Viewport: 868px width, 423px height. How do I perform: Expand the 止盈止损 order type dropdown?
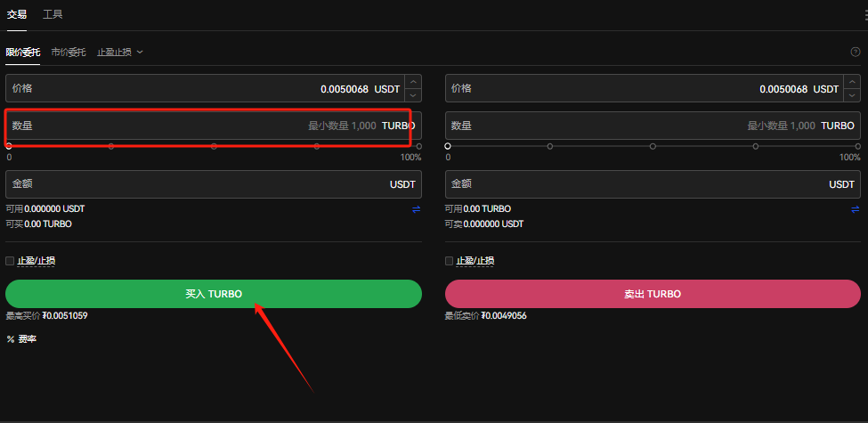coord(120,52)
